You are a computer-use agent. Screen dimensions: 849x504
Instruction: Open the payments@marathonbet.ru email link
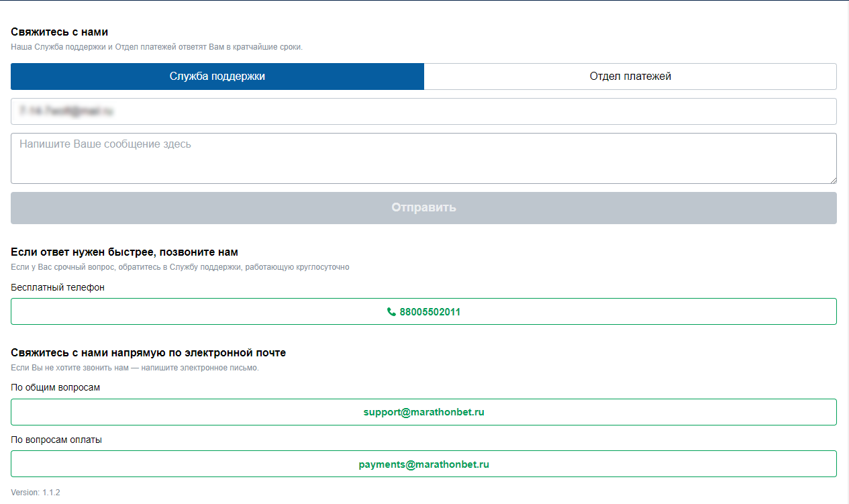pos(423,464)
